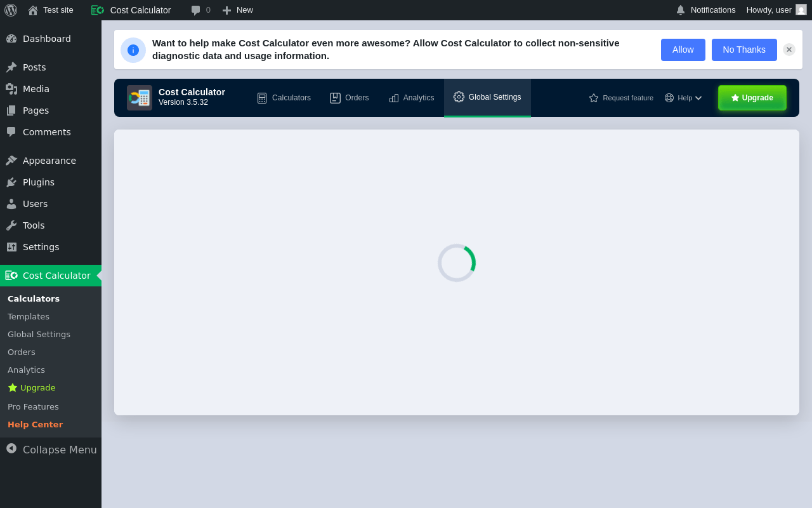Dismiss the diagnostic data notice
This screenshot has width=812, height=508.
click(x=789, y=50)
